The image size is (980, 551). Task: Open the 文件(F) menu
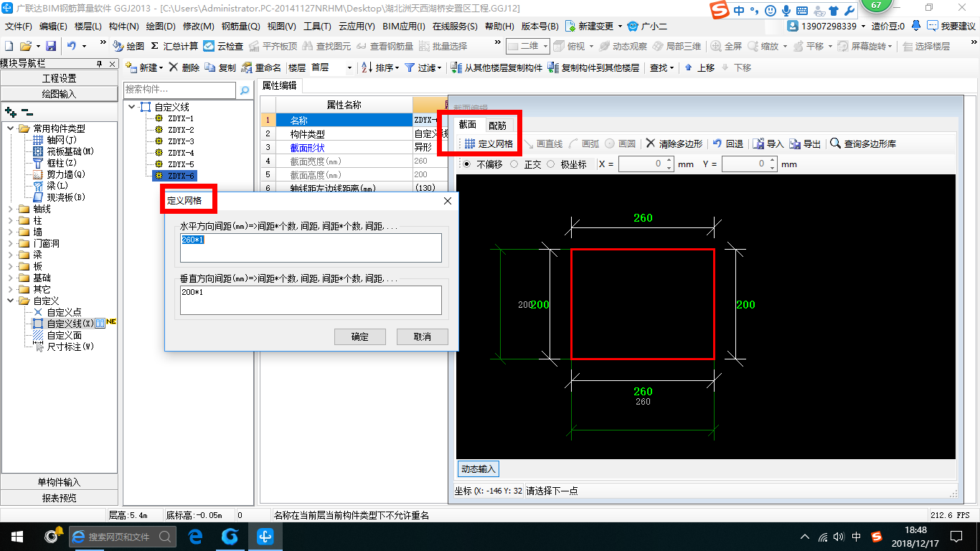19,26
